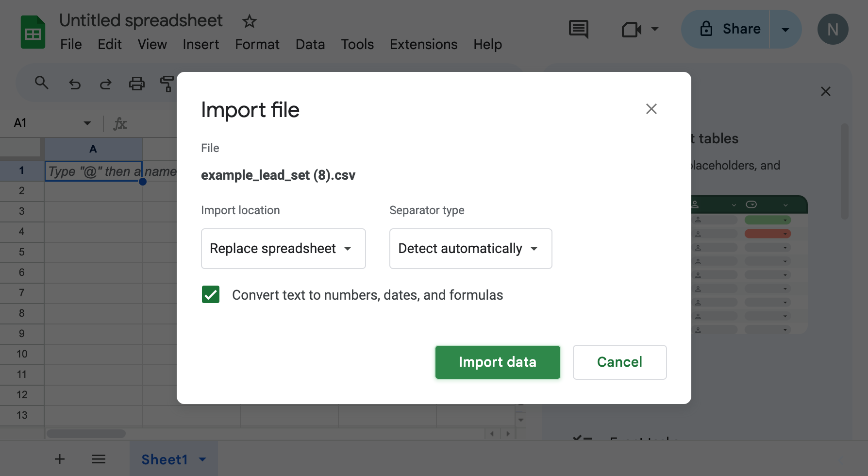Open the Separator type dropdown
The height and width of the screenshot is (476, 868).
(x=471, y=249)
